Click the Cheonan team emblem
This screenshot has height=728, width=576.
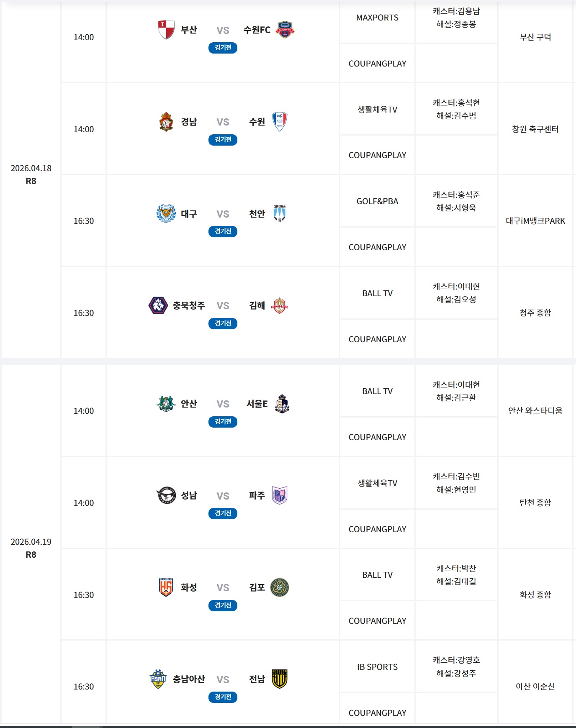[280, 213]
